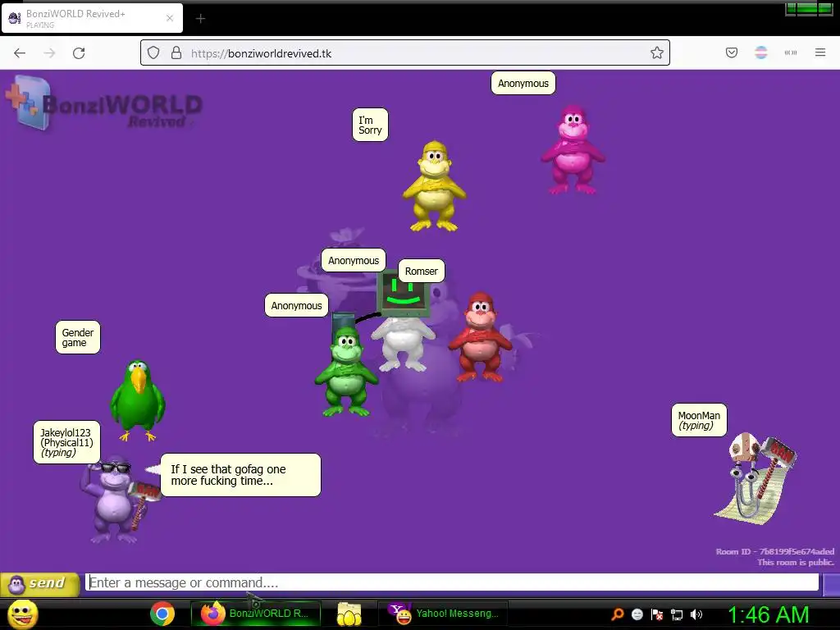Launch Google Chrome from the taskbar
The height and width of the screenshot is (630, 840).
click(x=162, y=614)
